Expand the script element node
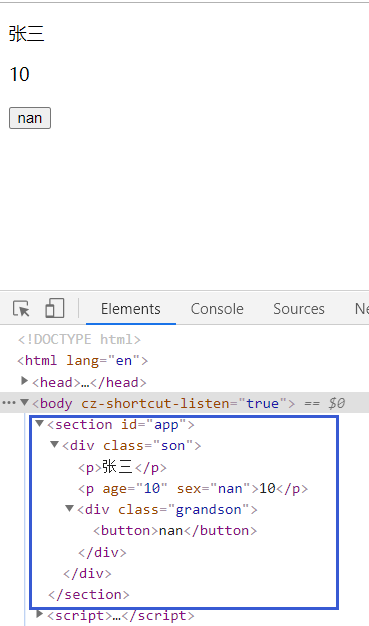369x626 pixels. click(40, 614)
